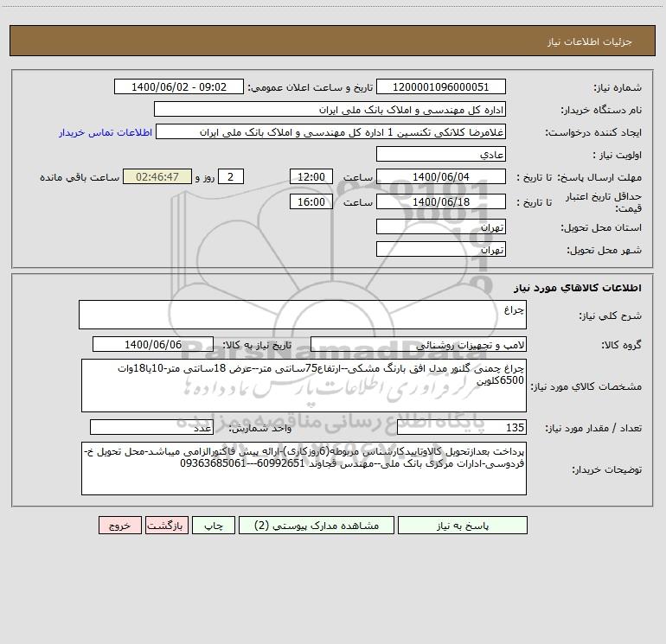Click the اطلاعات کالاهای مورد نیاز section heading
666x644 pixels.
[x=577, y=288]
